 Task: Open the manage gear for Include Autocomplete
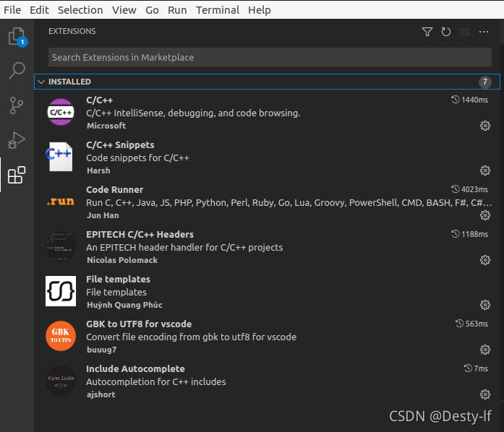(x=485, y=394)
